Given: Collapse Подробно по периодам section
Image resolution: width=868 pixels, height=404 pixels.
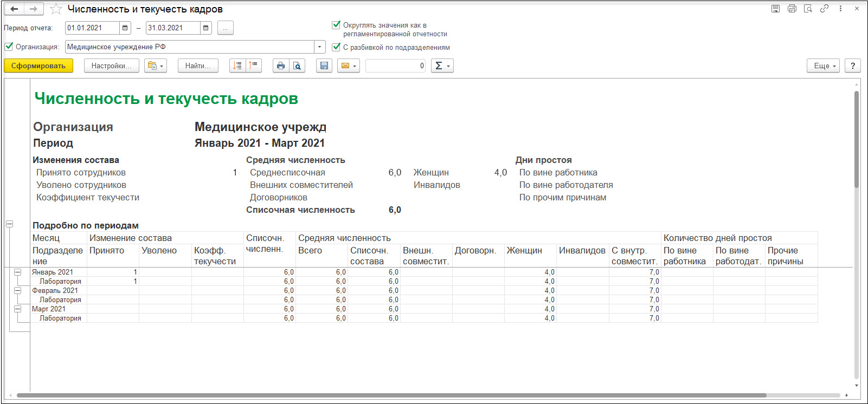Looking at the screenshot, I should coord(9,224).
